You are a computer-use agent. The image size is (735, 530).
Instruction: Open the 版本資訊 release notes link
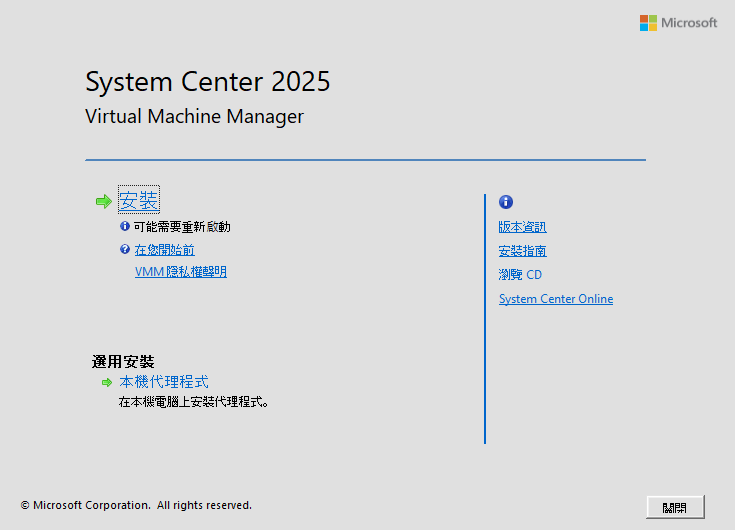pyautogui.click(x=522, y=227)
